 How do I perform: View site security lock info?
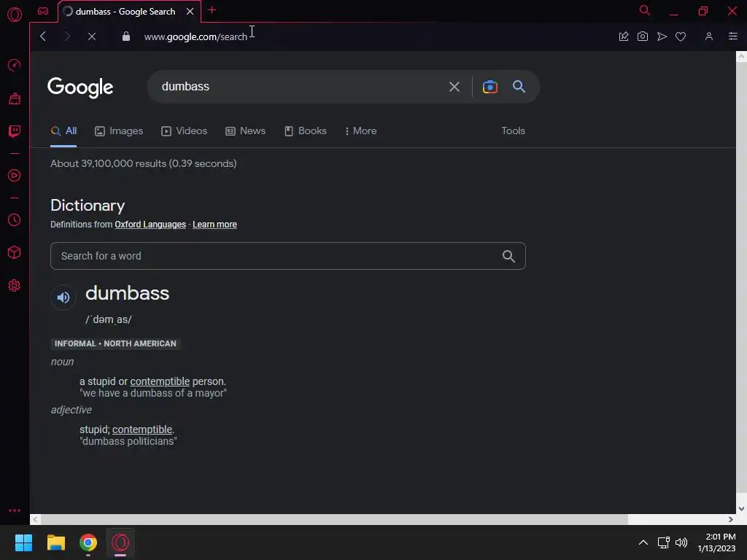click(x=125, y=36)
